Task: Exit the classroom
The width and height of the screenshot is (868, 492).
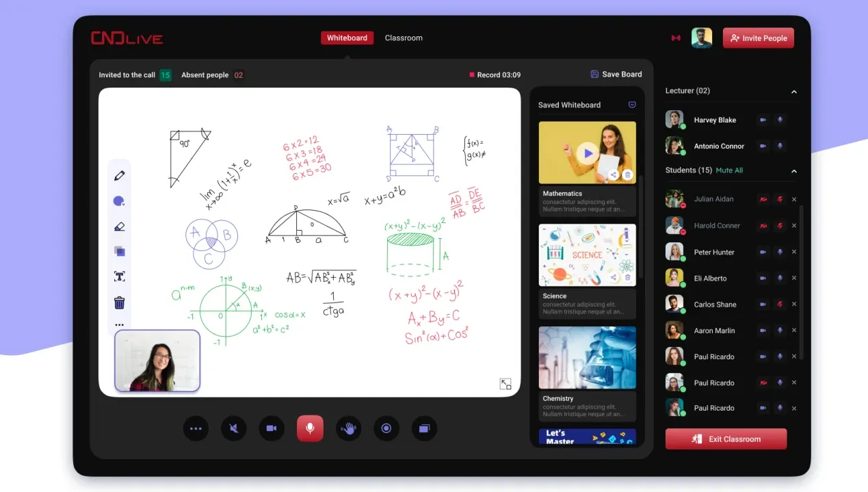Action: pos(726,439)
